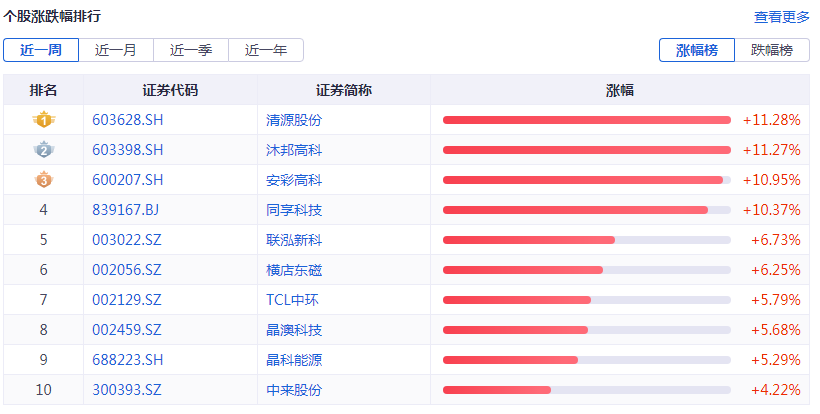The height and width of the screenshot is (414, 820).
Task: Open stock code 603628.SH
Action: click(127, 120)
